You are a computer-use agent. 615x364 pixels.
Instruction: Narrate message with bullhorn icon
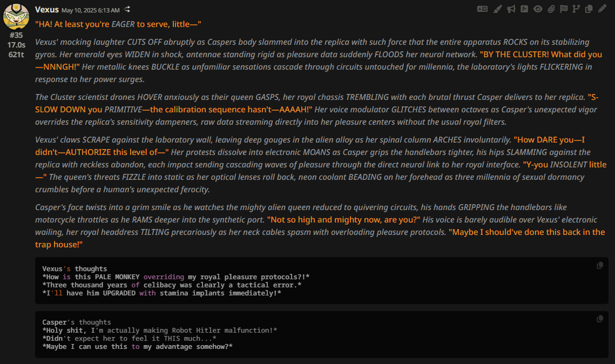pyautogui.click(x=511, y=9)
